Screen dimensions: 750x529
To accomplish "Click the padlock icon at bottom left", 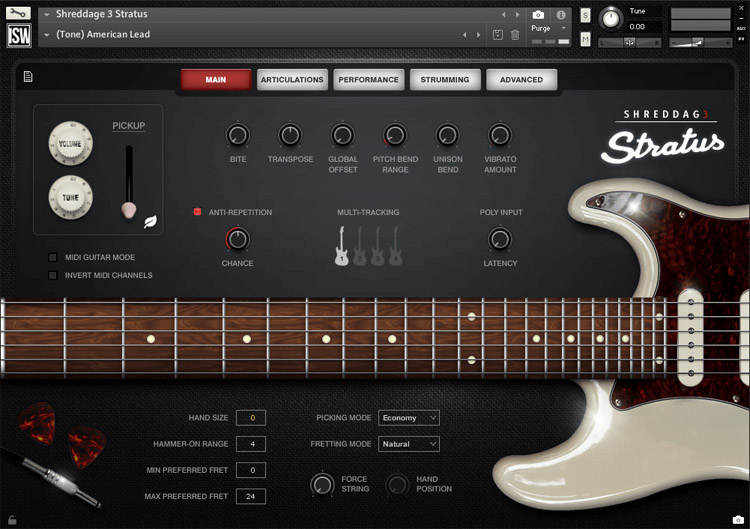I will (12, 520).
